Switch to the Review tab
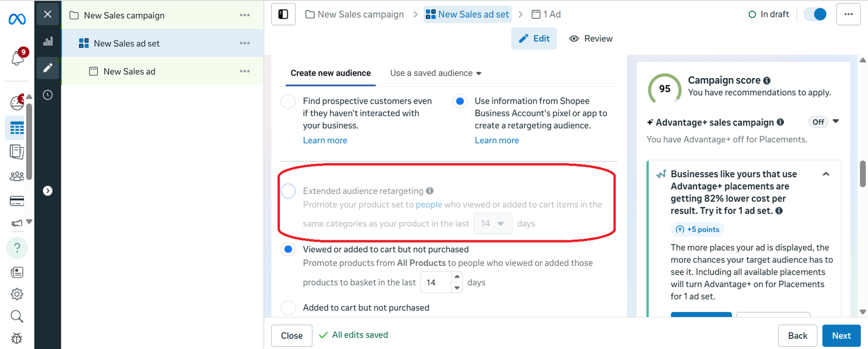 pyautogui.click(x=591, y=39)
